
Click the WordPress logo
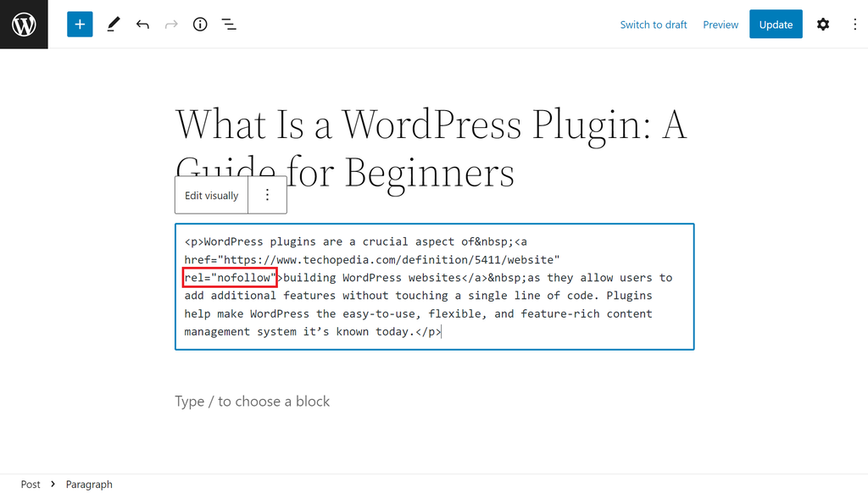tap(23, 24)
